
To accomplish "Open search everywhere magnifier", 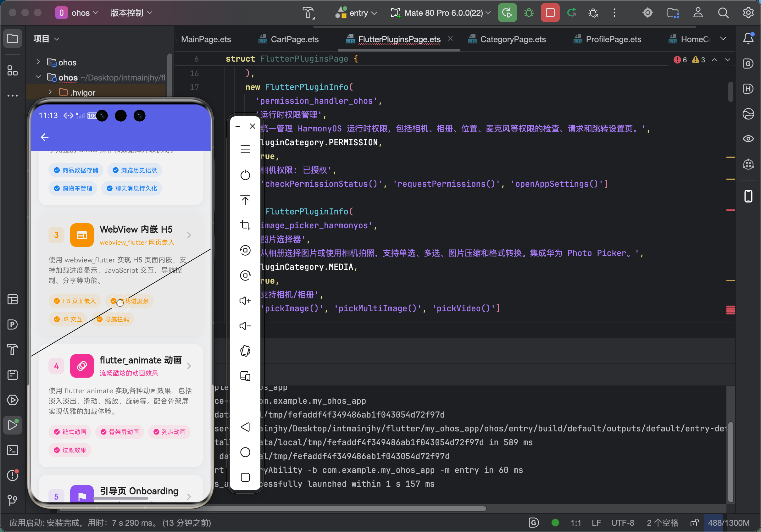I will (723, 13).
